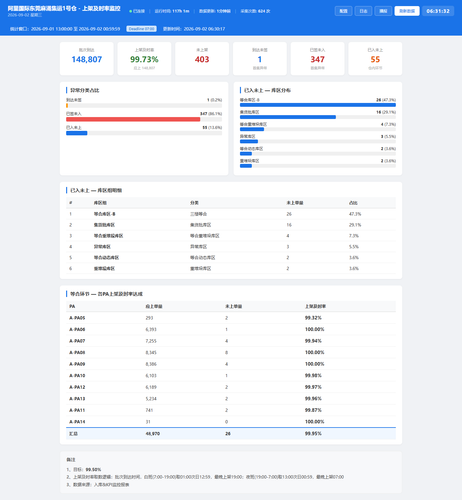
Task: Click the 26 (47.3%) zone distribution bar
Action: click(x=318, y=105)
